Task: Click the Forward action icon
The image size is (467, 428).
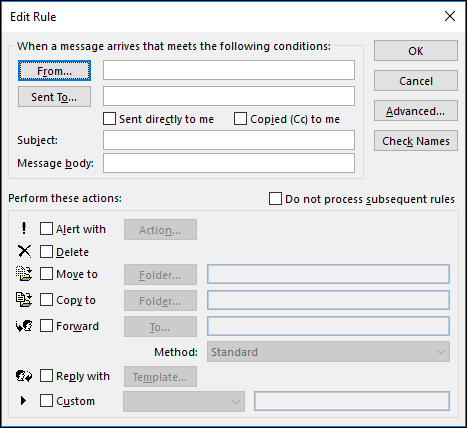Action: click(24, 326)
